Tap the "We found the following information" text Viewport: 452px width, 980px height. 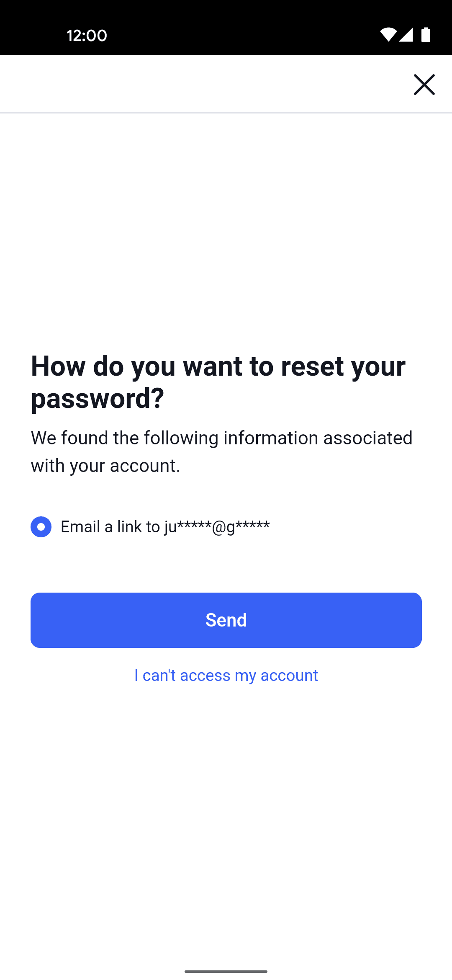pyautogui.click(x=222, y=438)
